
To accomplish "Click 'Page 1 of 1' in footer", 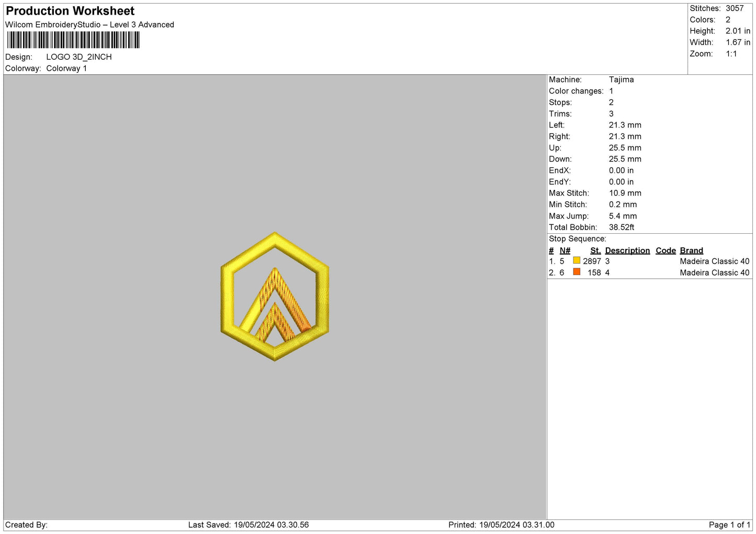I will point(729,525).
